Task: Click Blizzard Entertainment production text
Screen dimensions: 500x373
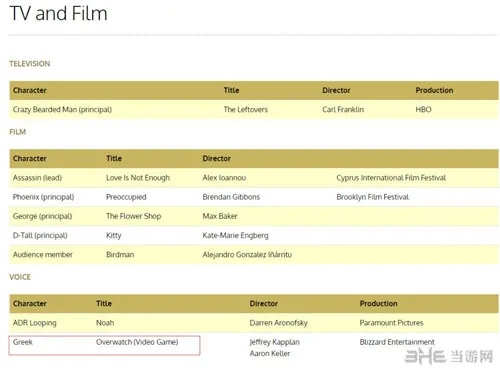Action: click(x=397, y=342)
